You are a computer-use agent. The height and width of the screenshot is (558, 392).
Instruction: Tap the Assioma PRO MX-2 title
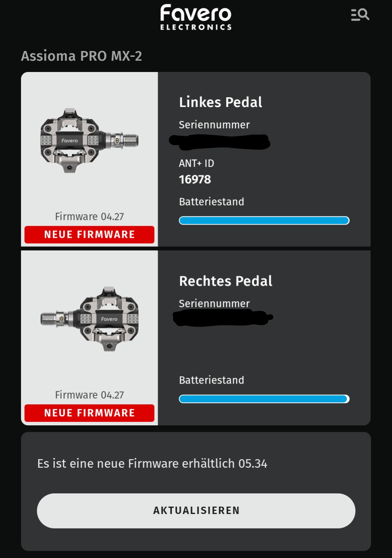point(81,56)
